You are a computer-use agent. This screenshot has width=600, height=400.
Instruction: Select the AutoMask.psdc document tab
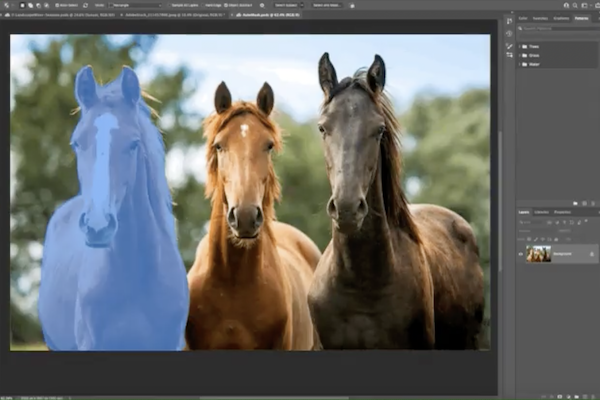click(267, 15)
